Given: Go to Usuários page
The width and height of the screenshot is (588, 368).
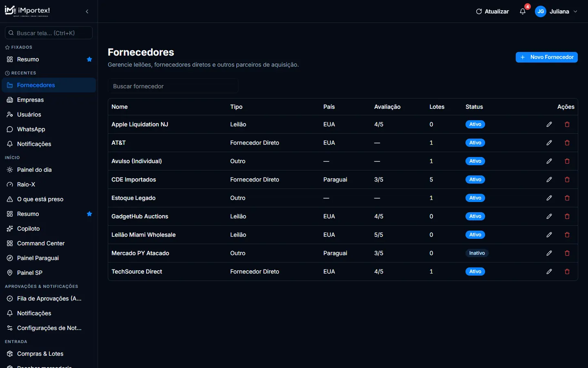Looking at the screenshot, I should tap(49, 114).
